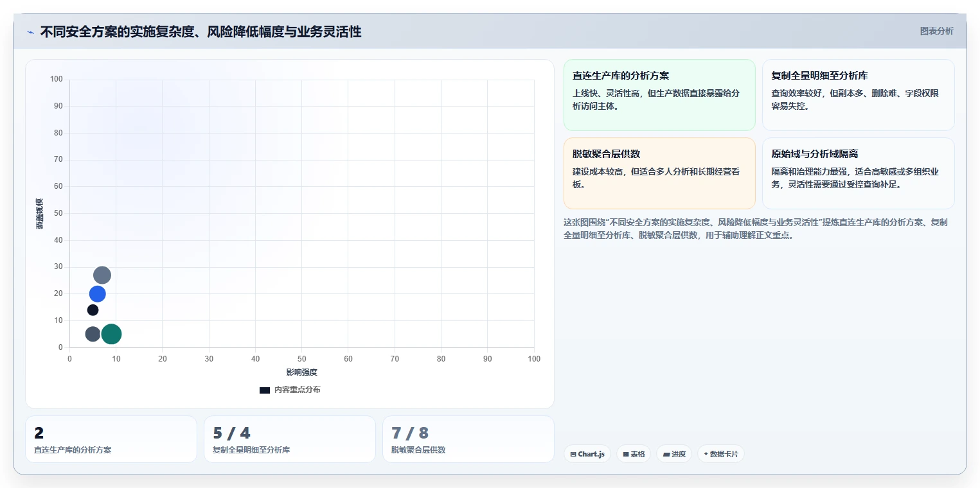Click the y-axis tick label 70

click(58, 160)
